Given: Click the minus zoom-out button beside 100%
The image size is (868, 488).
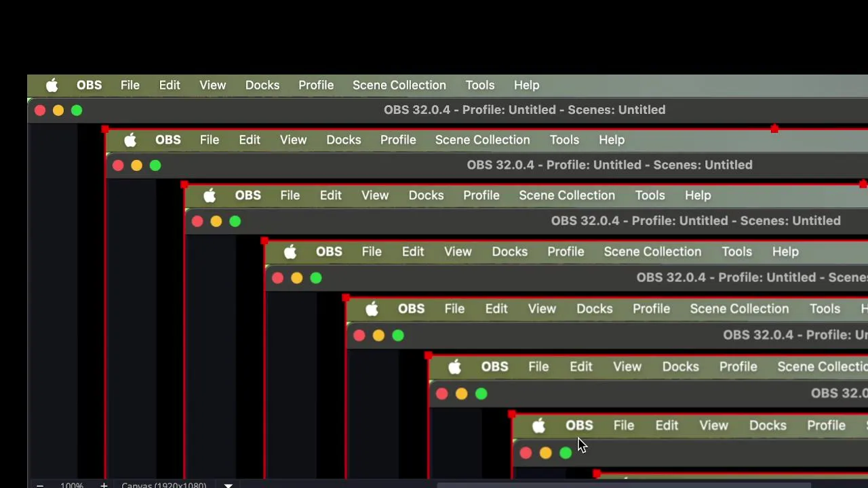Looking at the screenshot, I should (x=40, y=485).
